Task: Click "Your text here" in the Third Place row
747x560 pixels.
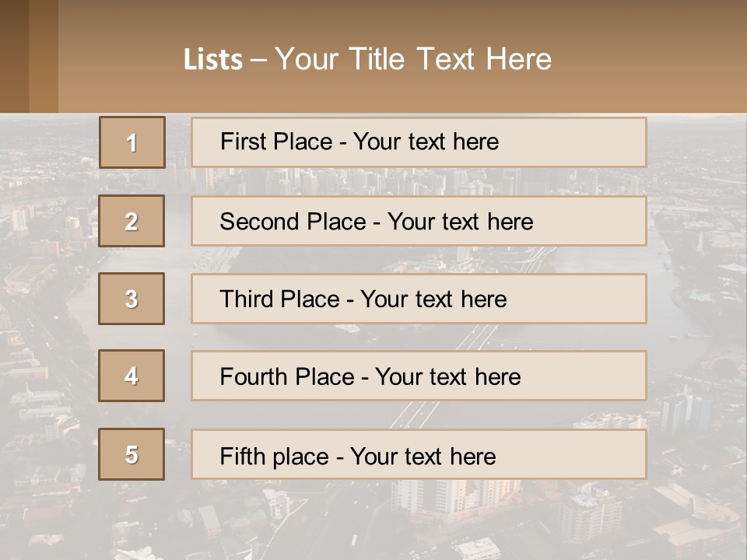Action: click(x=433, y=299)
